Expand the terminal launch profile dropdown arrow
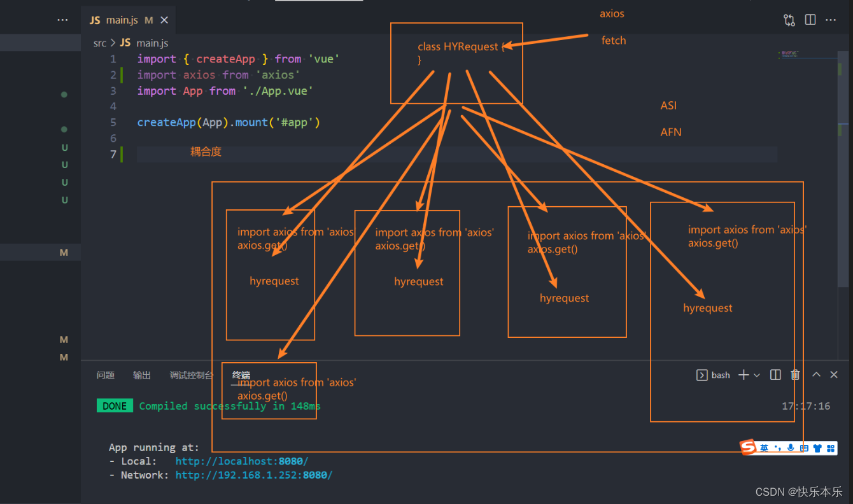Screen dimensions: 853x504 (757, 375)
